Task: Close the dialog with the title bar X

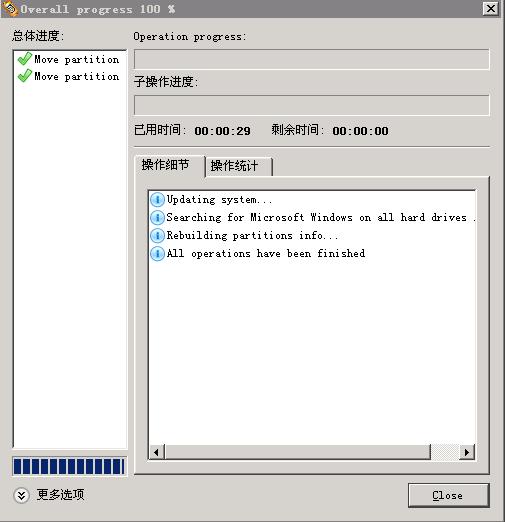Action: (490, 8)
